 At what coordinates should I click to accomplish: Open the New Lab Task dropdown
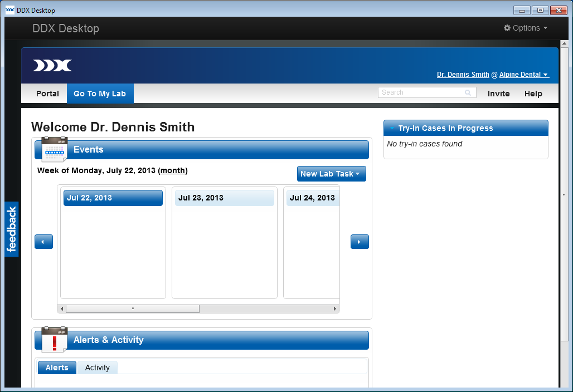point(331,174)
